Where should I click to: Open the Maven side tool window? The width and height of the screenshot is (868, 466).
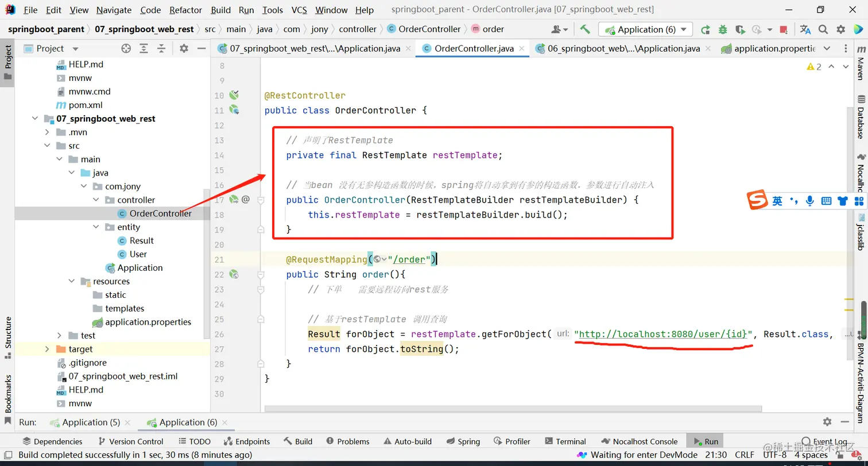861,64
